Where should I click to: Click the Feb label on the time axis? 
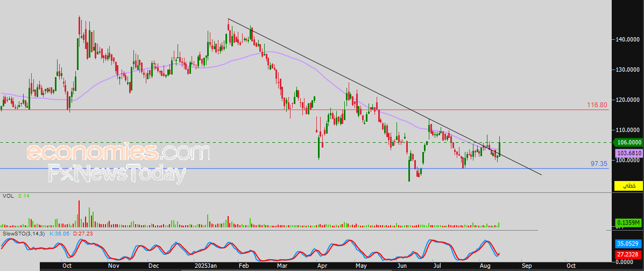tap(244, 267)
